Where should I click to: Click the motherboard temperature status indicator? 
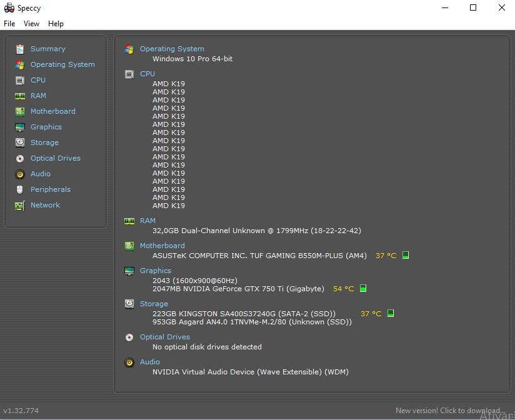(x=406, y=255)
